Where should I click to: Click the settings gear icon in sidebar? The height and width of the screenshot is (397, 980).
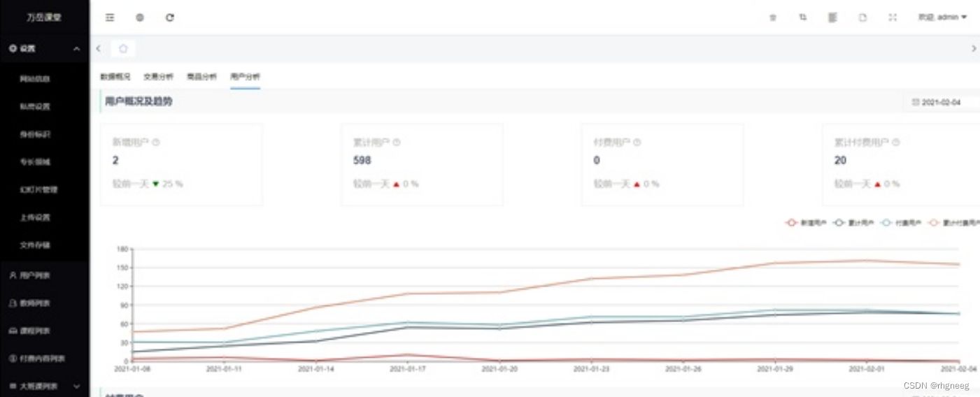tap(13, 48)
